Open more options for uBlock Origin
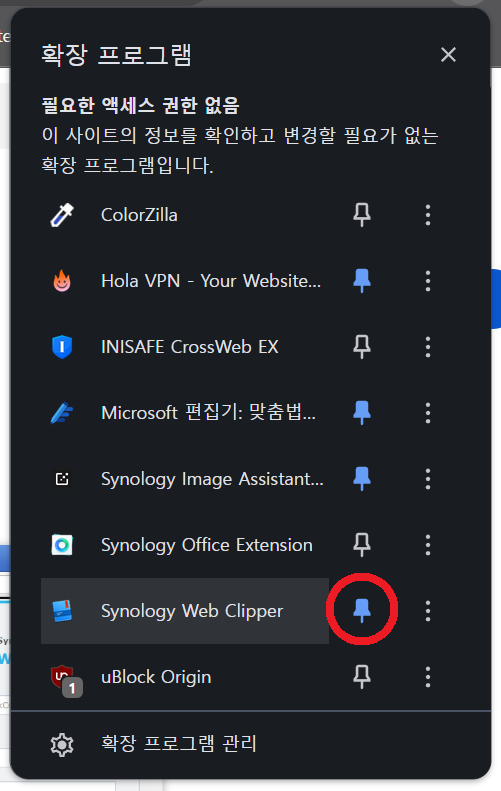Image resolution: width=501 pixels, height=791 pixels. click(428, 676)
